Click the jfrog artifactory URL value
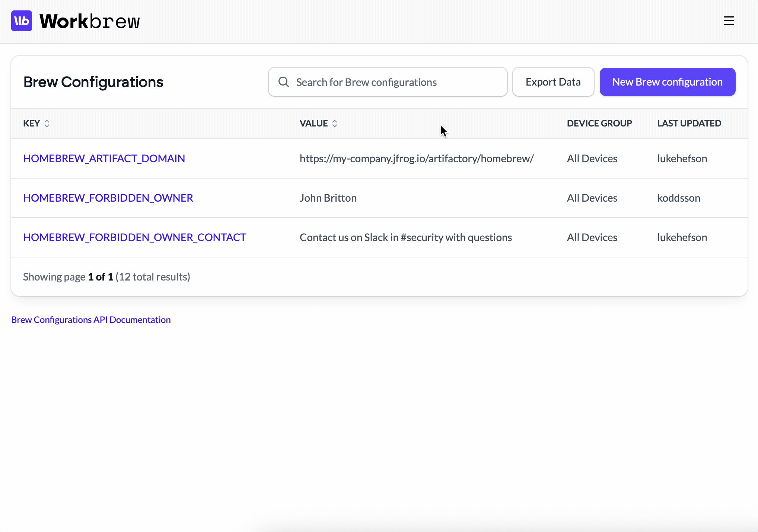The image size is (758, 532). coord(416,158)
